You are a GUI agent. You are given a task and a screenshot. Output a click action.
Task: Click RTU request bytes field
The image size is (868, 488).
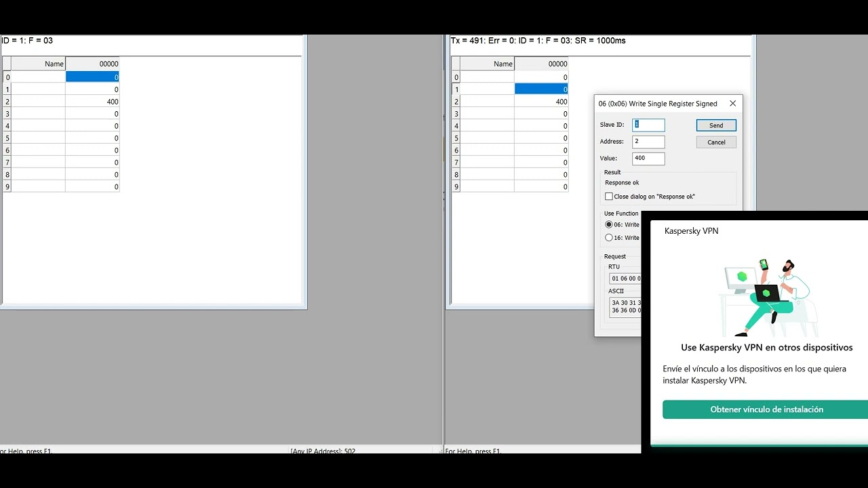point(625,279)
